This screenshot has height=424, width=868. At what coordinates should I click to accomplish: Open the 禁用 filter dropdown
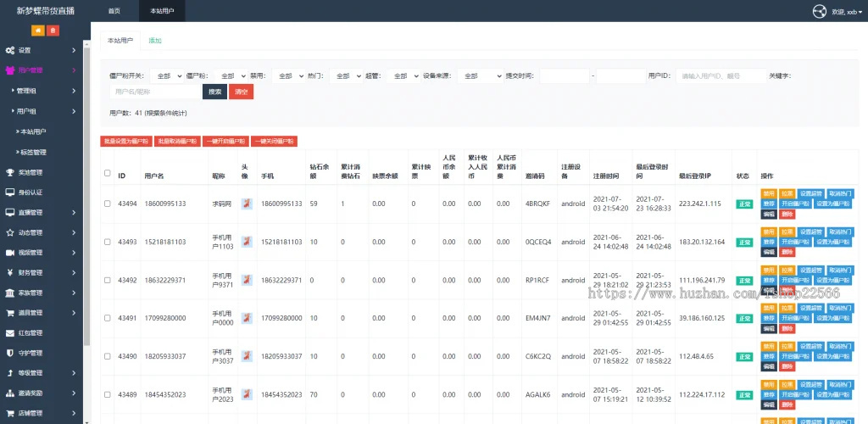[x=288, y=75]
